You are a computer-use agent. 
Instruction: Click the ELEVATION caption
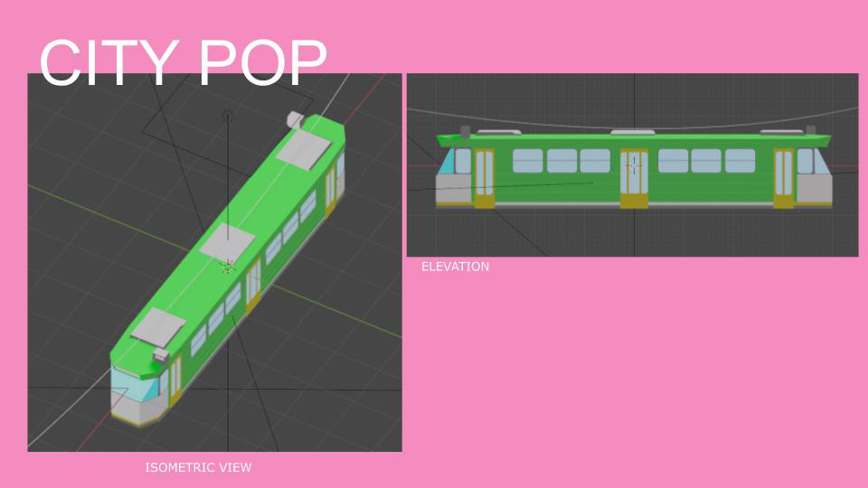point(455,267)
